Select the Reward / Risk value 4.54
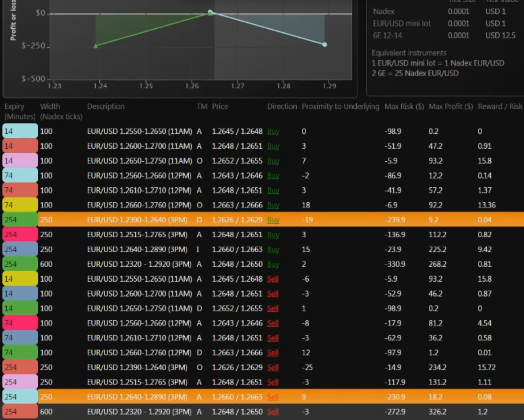Image resolution: width=524 pixels, height=420 pixels. [484, 323]
